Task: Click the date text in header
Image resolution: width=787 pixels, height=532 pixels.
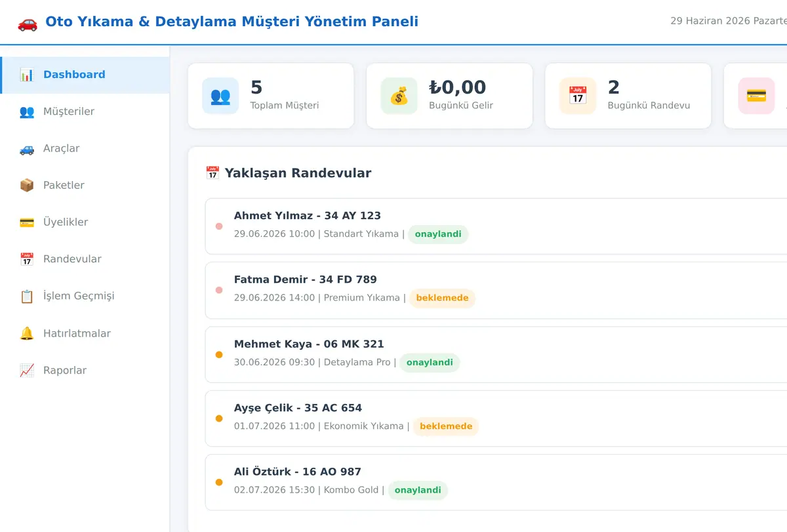Action: [729, 21]
